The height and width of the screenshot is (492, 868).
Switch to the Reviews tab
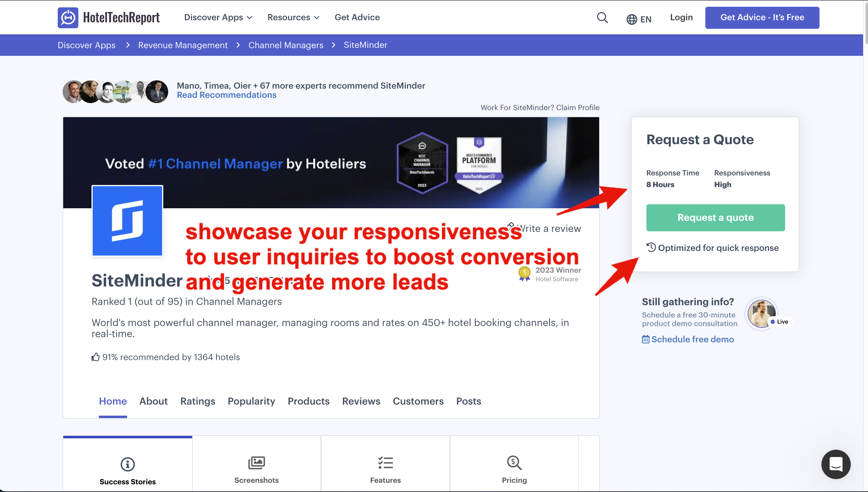pyautogui.click(x=361, y=401)
